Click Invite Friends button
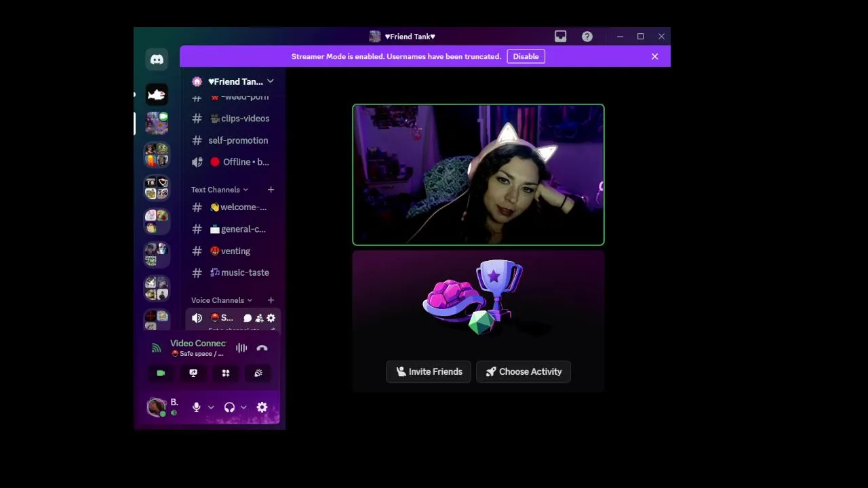Viewport: 868px width, 488px height. (429, 372)
